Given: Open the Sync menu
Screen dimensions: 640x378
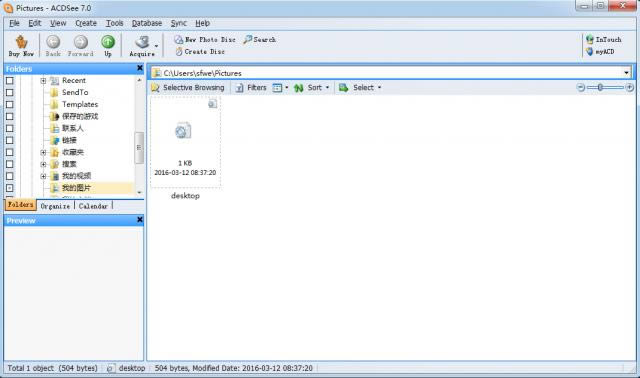Looking at the screenshot, I should click(x=178, y=23).
